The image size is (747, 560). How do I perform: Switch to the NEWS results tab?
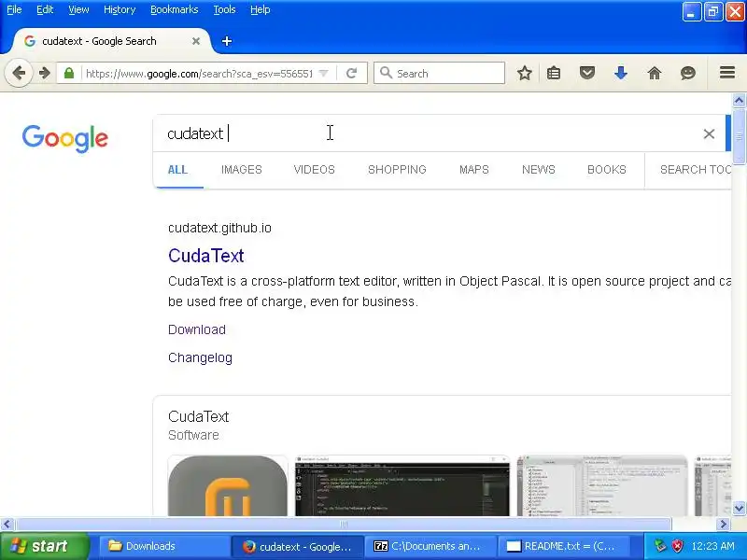click(x=539, y=170)
